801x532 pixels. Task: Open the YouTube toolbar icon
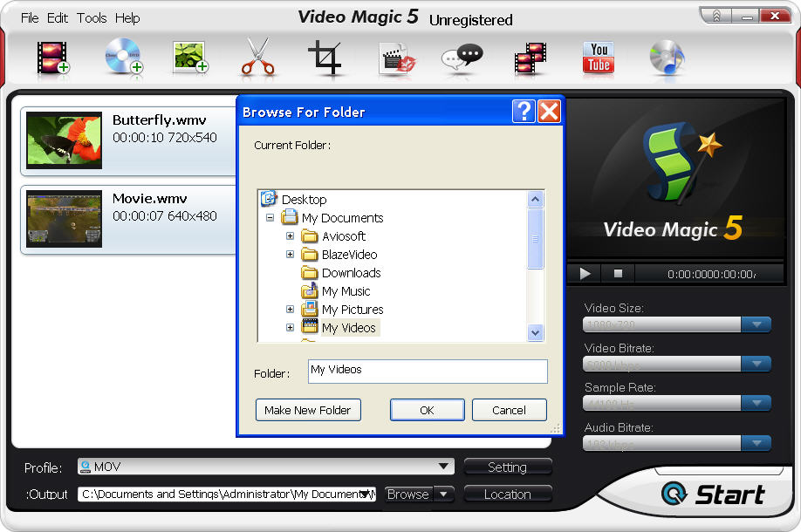[x=599, y=58]
